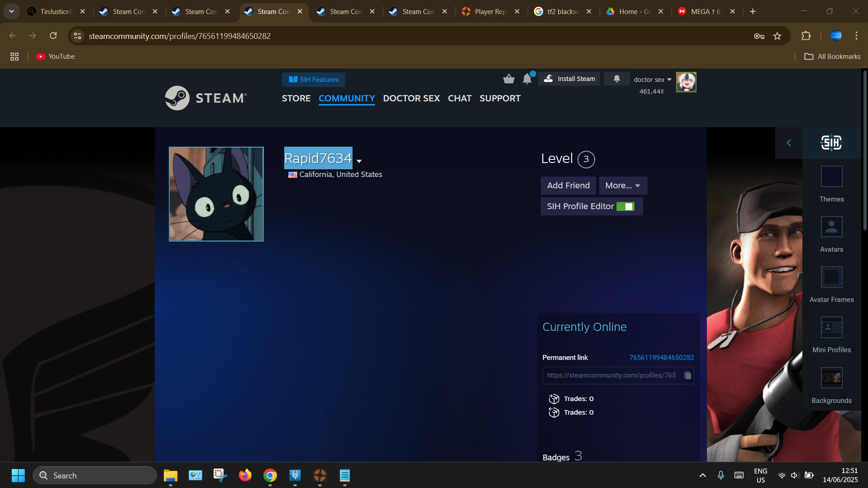Toggle the SIH Profile Editor switch
The width and height of the screenshot is (868, 488).
point(625,206)
